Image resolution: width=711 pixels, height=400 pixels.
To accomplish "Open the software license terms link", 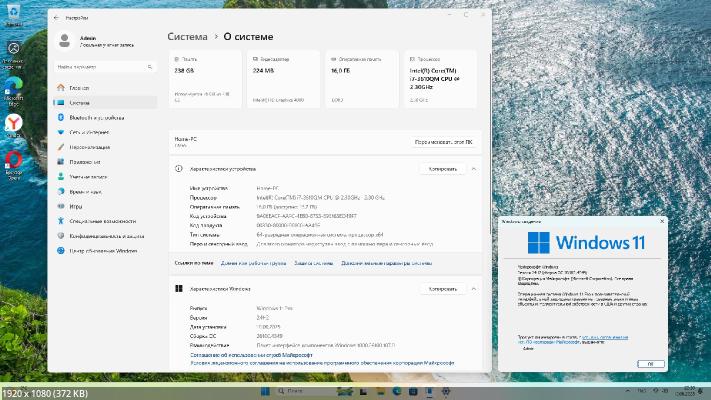I will [322, 363].
